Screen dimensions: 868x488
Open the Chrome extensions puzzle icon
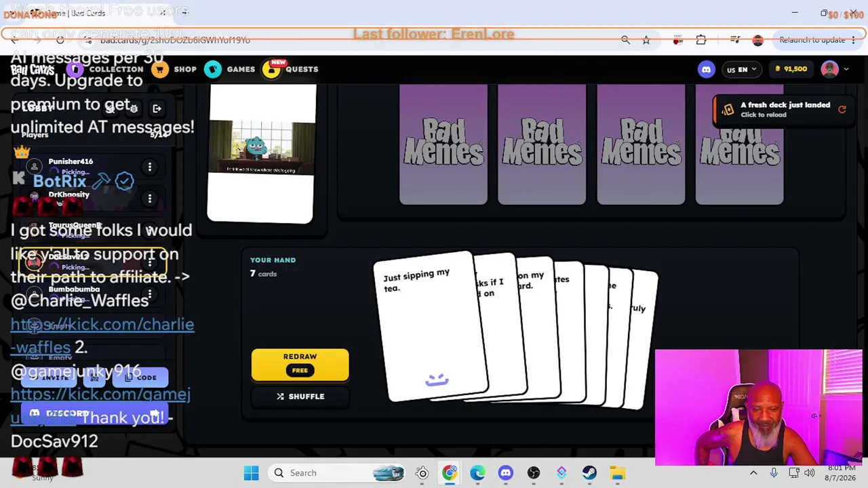pyautogui.click(x=701, y=40)
